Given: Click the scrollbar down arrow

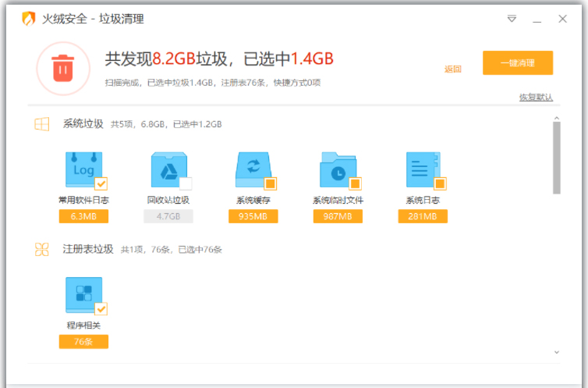Looking at the screenshot, I should pyautogui.click(x=557, y=352).
